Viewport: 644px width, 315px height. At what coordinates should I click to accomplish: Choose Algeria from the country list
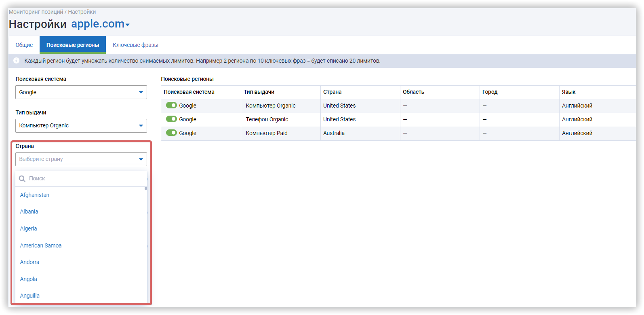[28, 228]
